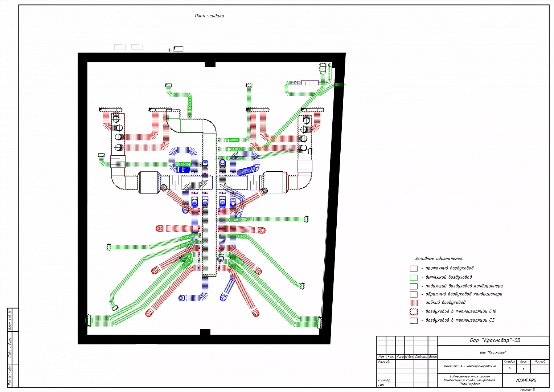
Task: Click the 'Разраб.' row label
Action: 384,362
